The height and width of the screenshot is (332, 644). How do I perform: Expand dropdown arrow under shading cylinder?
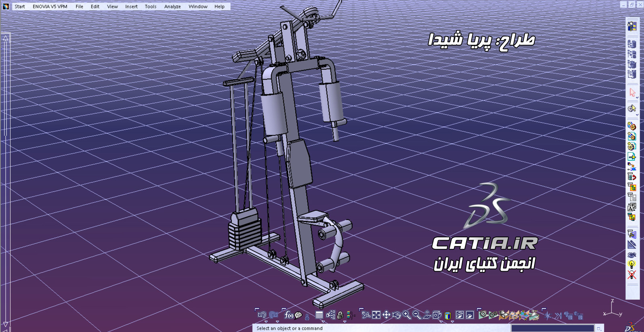click(x=452, y=322)
